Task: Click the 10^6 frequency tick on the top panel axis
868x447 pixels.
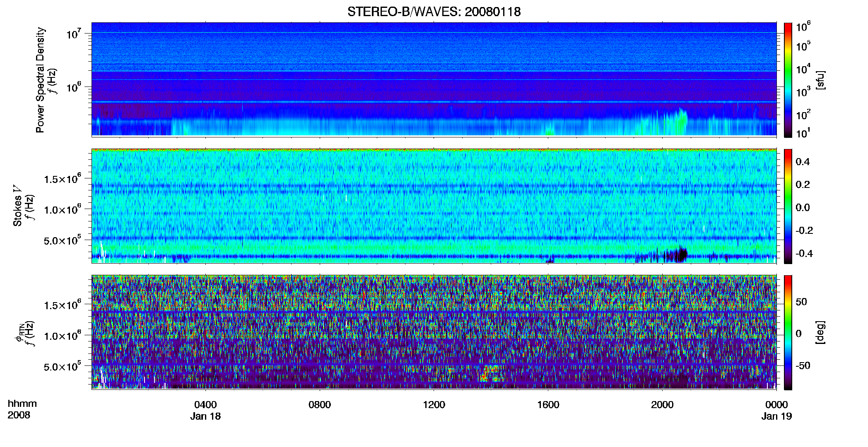Action: coord(73,87)
